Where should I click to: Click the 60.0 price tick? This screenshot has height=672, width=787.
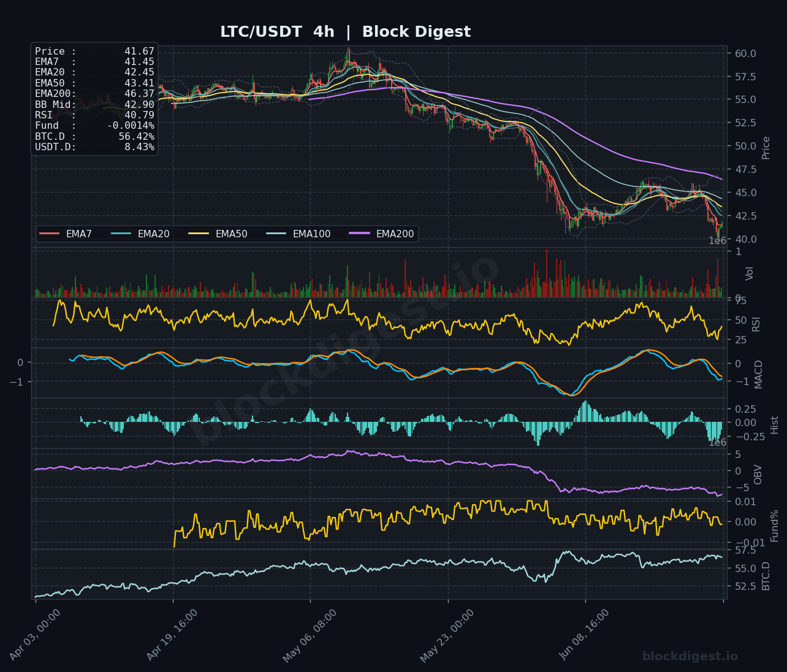tap(745, 53)
